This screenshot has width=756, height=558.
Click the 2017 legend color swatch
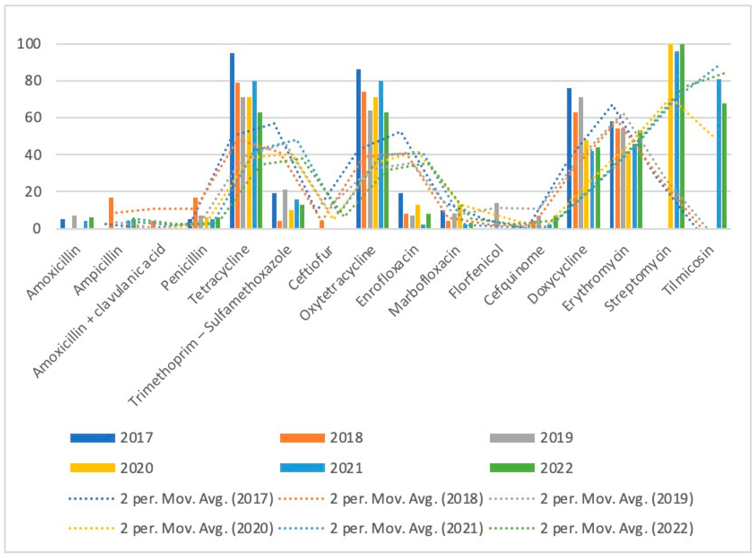pos(93,438)
